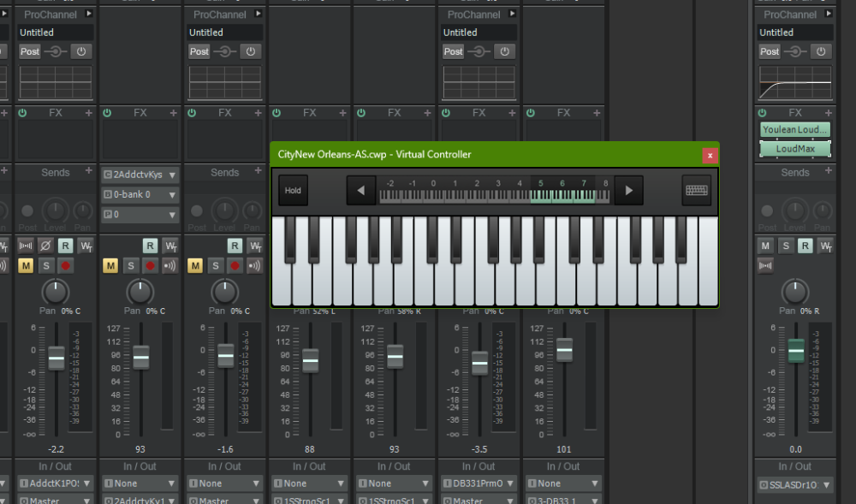856x504 pixels.
Task: Arm recording on the AddctK1PO strip
Action: pos(66,265)
